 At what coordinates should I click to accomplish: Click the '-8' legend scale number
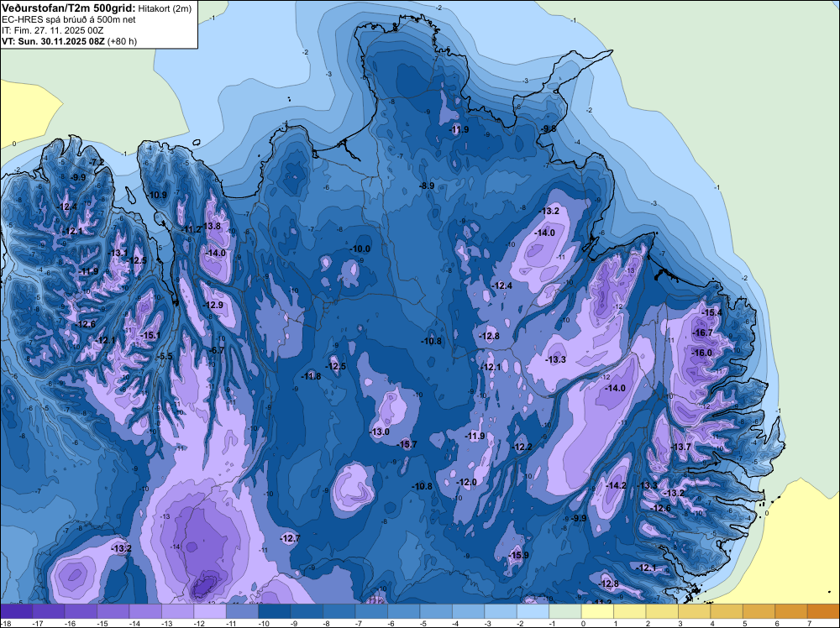[328, 623]
